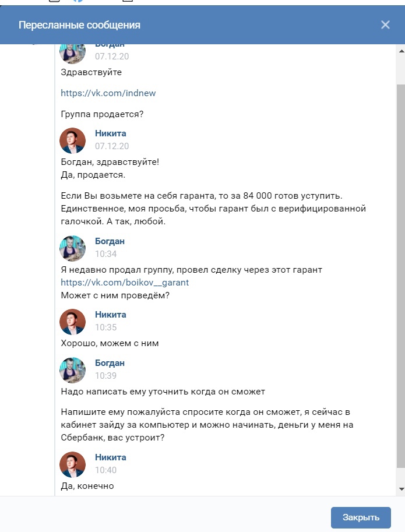Screen dimensions: 405x532
Task: Click Богдан's avatar on the 10:34 message
Action: [73, 248]
